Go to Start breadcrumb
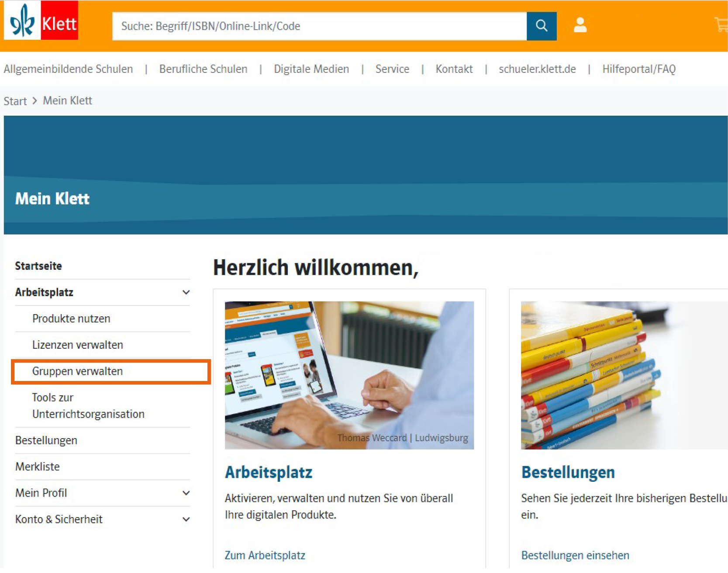This screenshot has width=728, height=573. (x=15, y=101)
